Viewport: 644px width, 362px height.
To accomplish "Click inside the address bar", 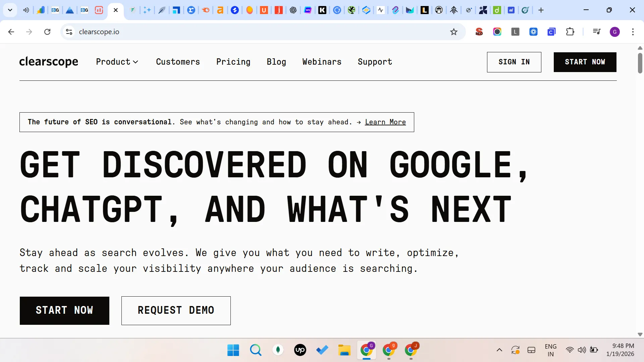I will 235,32.
